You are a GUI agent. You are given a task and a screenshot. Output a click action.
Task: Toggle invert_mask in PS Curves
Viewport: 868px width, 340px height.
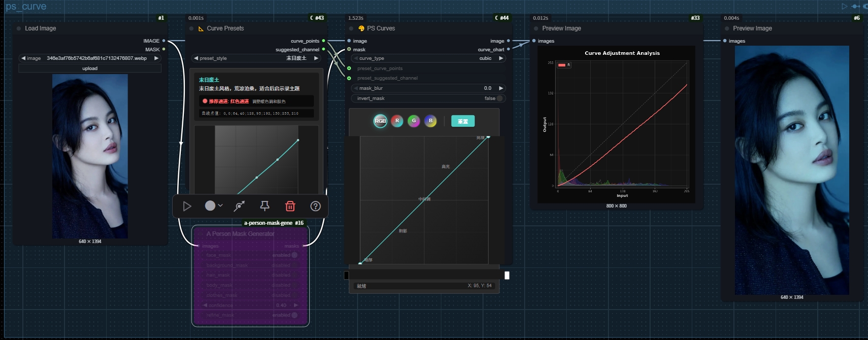pos(428,98)
